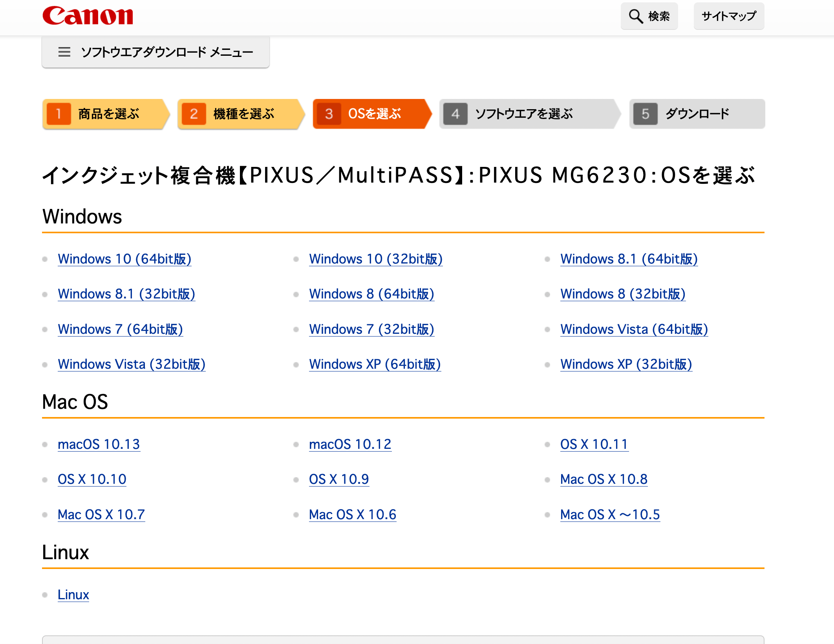Click step 5 ダウンロード
Image resolution: width=834 pixels, height=644 pixels.
(x=697, y=114)
